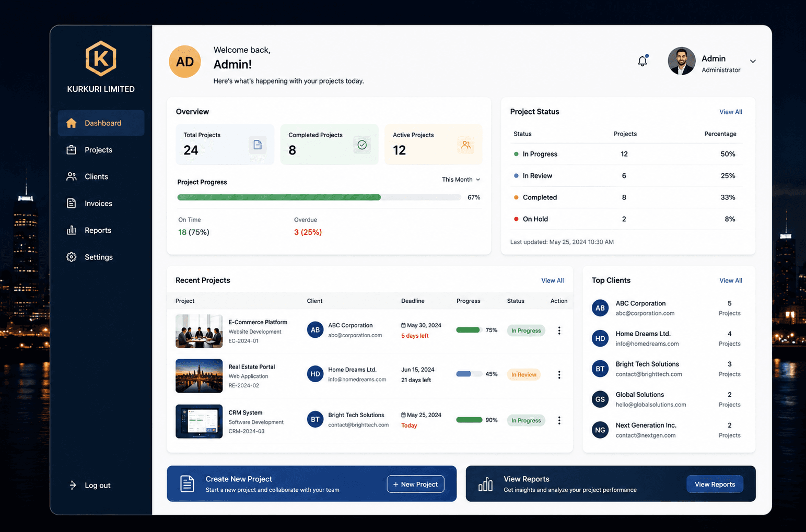The image size is (806, 532).
Task: Click the people icon in Active Projects card
Action: (466, 145)
